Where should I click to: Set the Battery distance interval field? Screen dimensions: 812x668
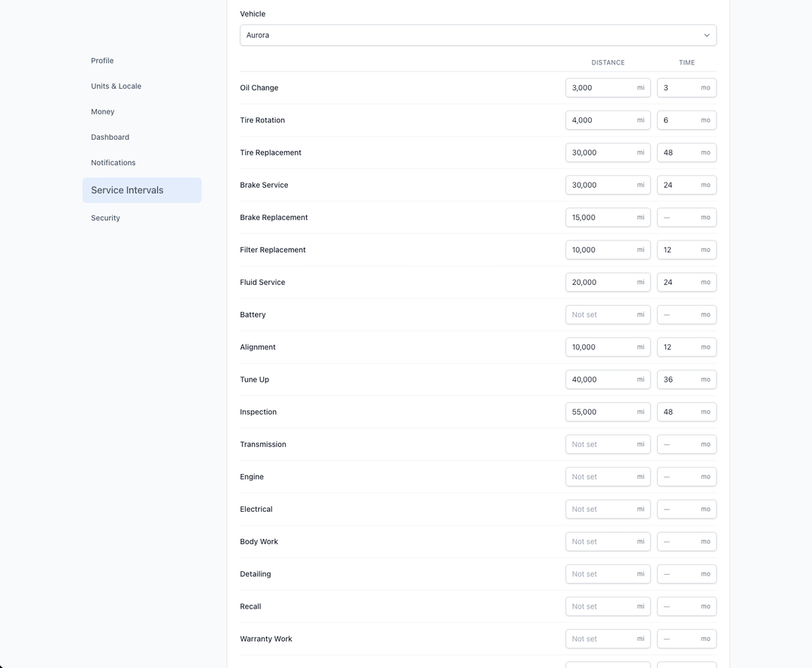pos(601,315)
